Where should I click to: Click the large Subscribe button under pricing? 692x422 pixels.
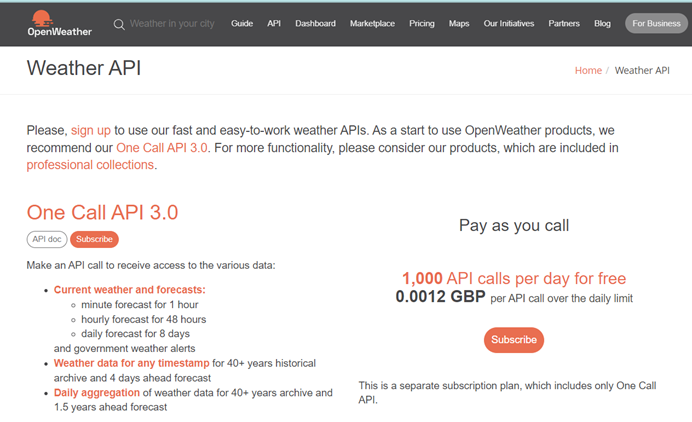pyautogui.click(x=514, y=340)
